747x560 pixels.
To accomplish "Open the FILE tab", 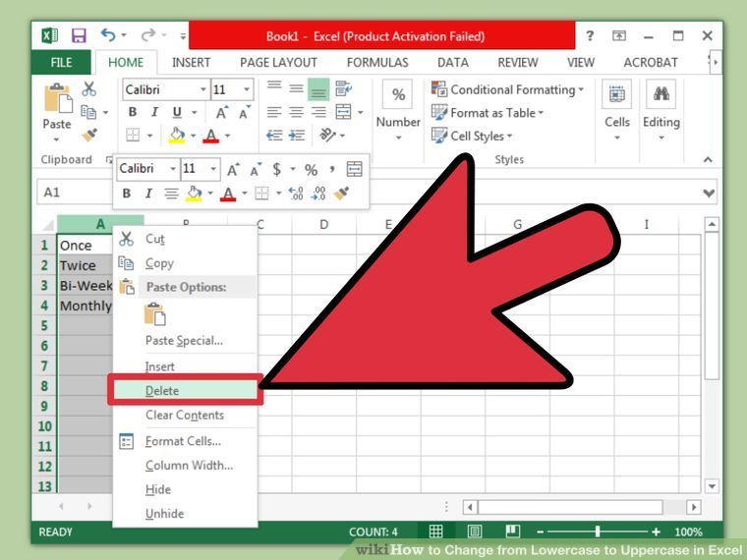I will pyautogui.click(x=61, y=62).
